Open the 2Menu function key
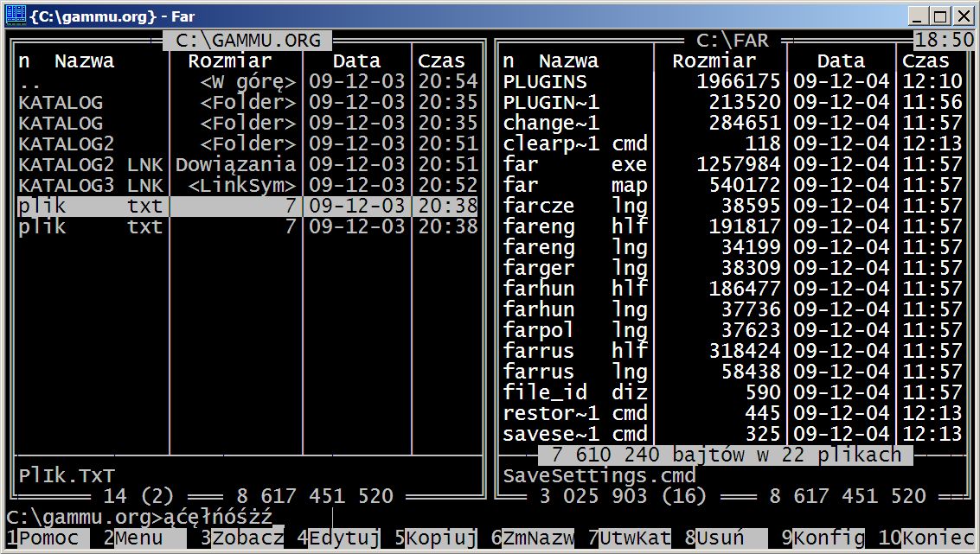 click(x=145, y=538)
